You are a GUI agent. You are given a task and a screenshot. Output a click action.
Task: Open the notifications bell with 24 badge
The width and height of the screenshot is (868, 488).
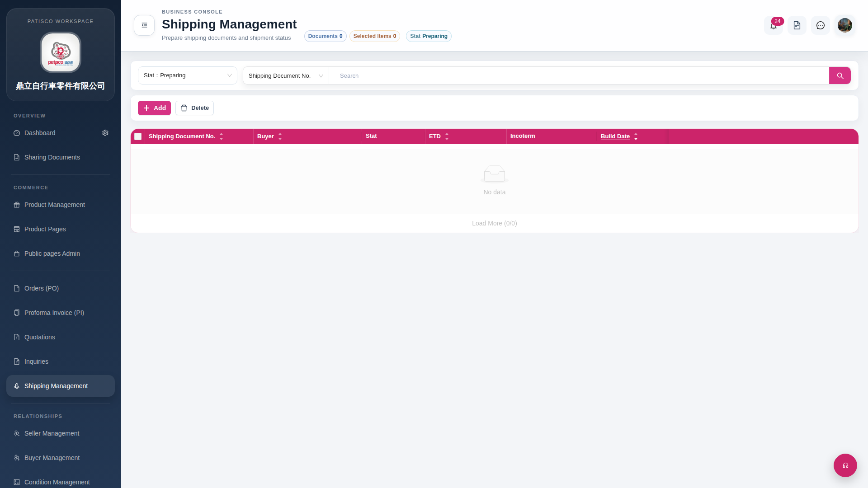(774, 25)
